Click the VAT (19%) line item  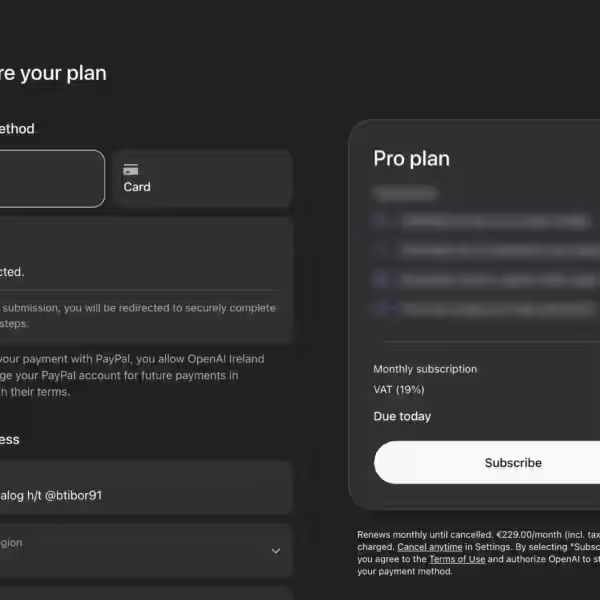click(x=399, y=389)
